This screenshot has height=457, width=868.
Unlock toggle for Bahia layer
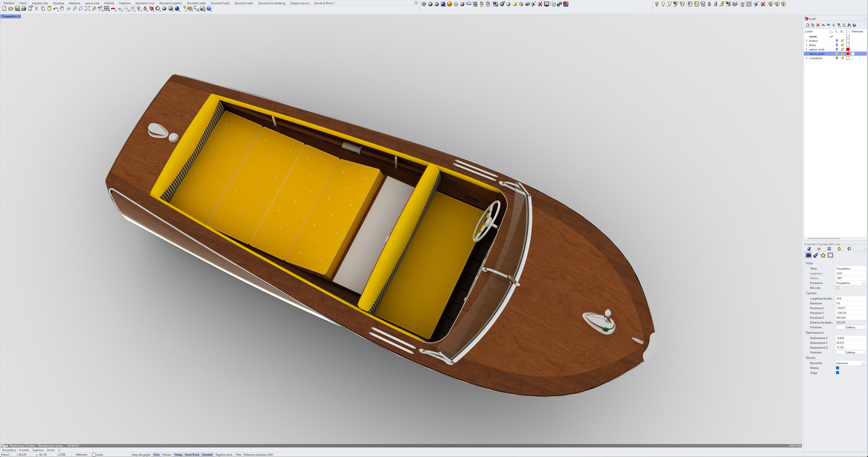click(x=842, y=45)
